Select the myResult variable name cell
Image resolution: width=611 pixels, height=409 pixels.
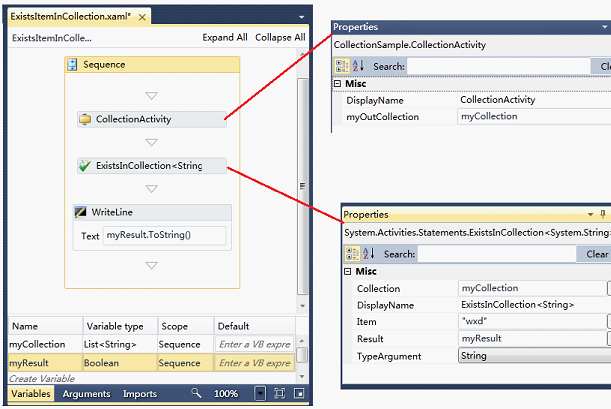pyautogui.click(x=45, y=363)
